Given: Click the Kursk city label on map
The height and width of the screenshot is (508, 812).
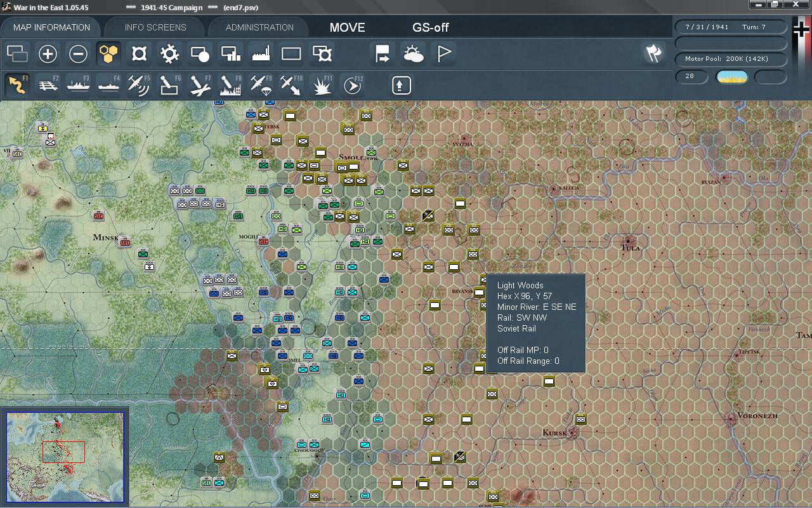Looking at the screenshot, I should [x=556, y=432].
